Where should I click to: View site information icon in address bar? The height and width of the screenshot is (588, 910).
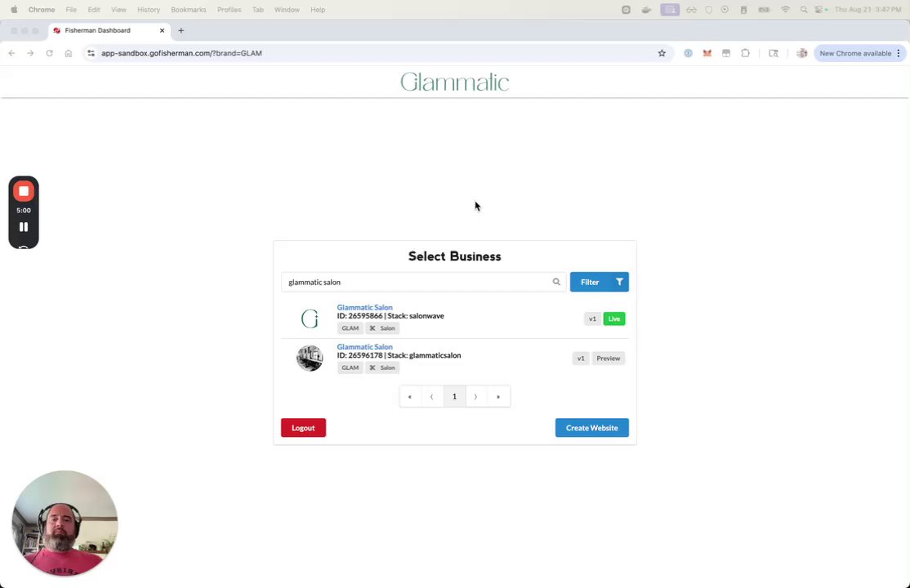(x=91, y=53)
